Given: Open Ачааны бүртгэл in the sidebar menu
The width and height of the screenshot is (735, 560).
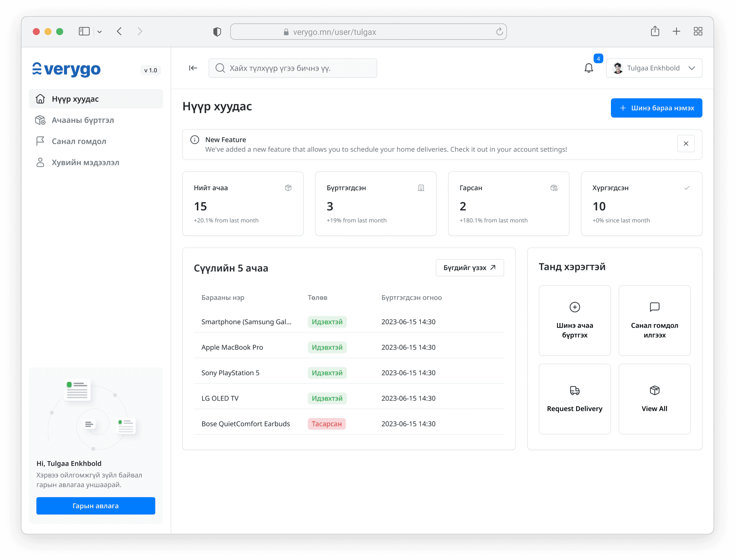Looking at the screenshot, I should pos(83,120).
